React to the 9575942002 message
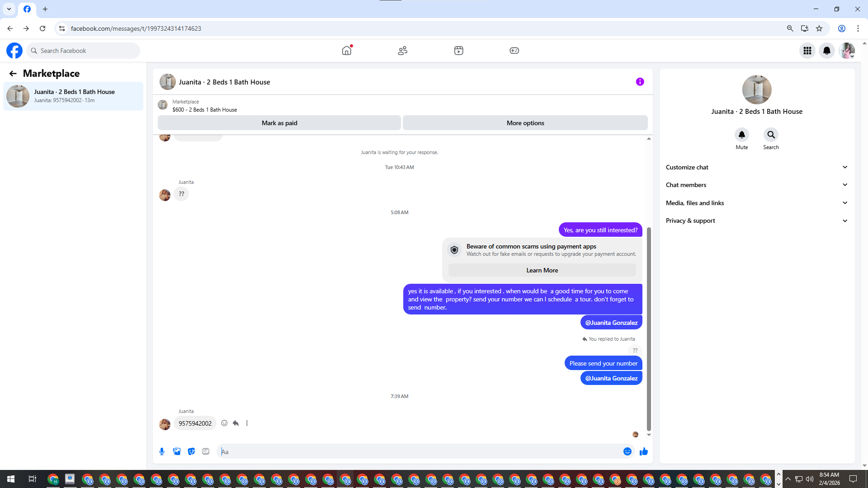The image size is (868, 488). click(x=224, y=423)
